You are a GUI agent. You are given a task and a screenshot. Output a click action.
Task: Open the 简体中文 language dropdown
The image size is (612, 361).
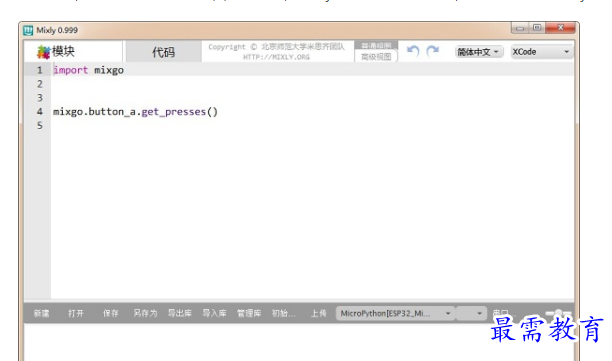479,52
